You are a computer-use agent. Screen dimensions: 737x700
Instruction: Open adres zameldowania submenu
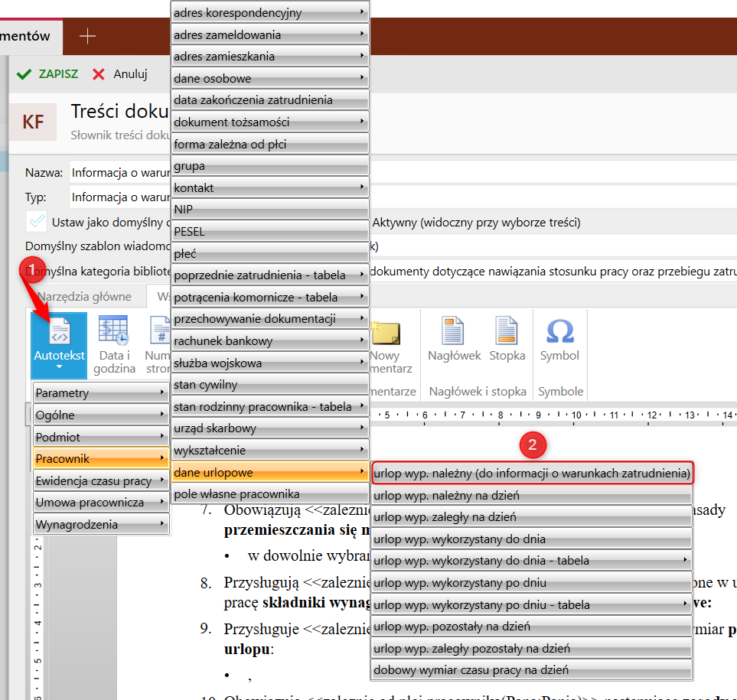click(270, 34)
